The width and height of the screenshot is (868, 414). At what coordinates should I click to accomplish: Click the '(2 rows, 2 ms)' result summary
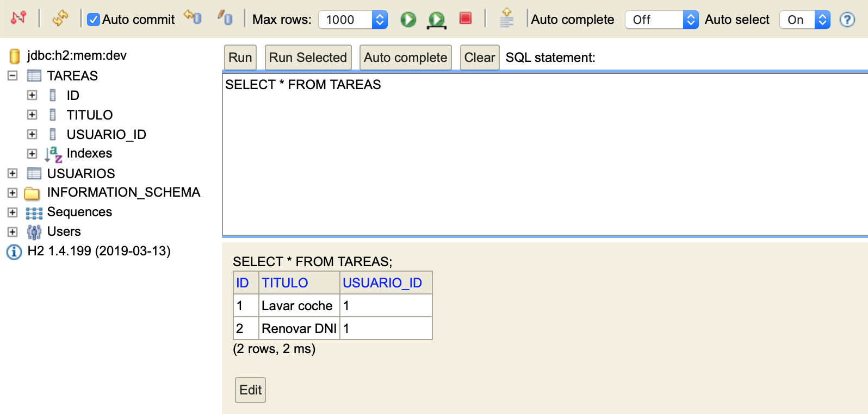pos(274,349)
